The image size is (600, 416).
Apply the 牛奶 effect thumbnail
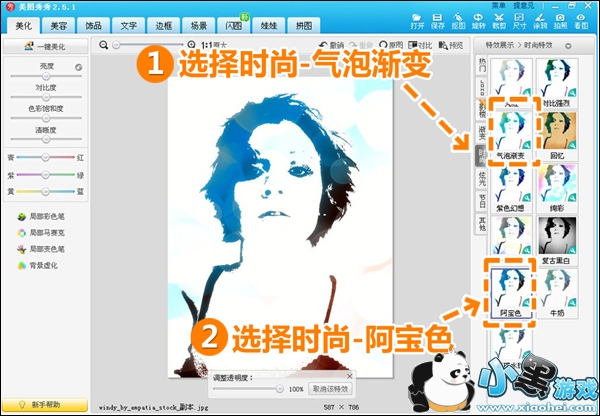(x=557, y=293)
